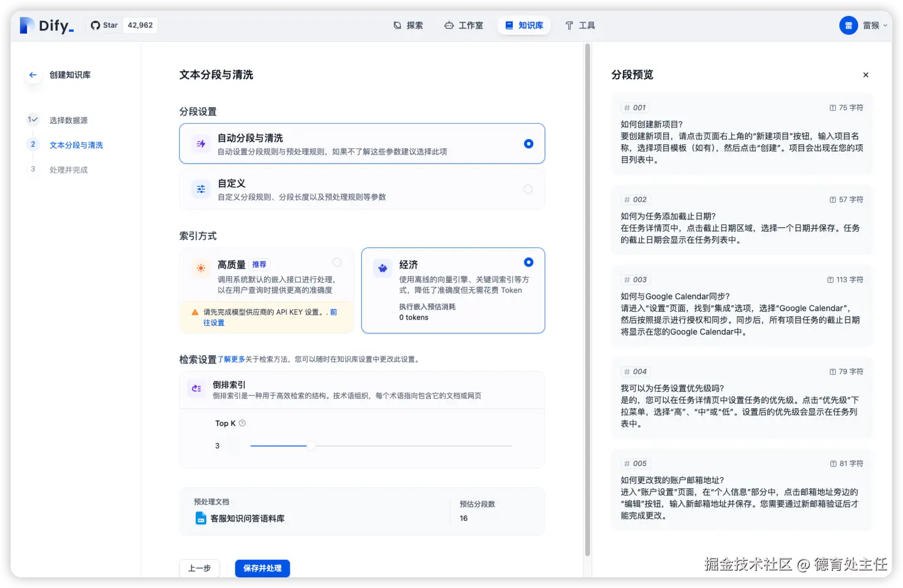Switch to the 探索 tab
Screen dimensions: 903x588
408,25
